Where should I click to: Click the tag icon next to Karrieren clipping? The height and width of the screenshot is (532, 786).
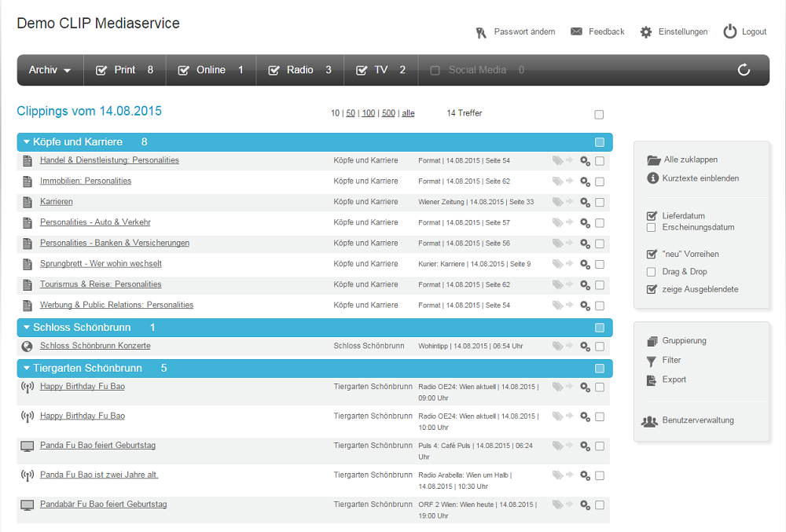[x=556, y=202]
